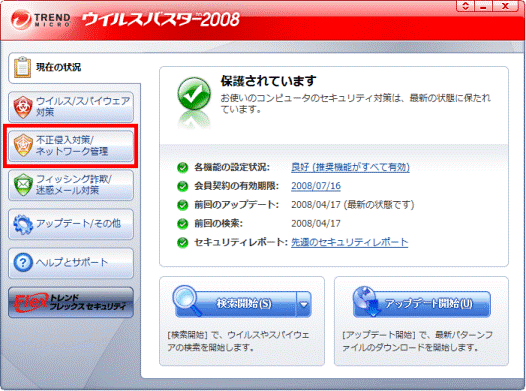Click the blue question mark help icon

23,262
